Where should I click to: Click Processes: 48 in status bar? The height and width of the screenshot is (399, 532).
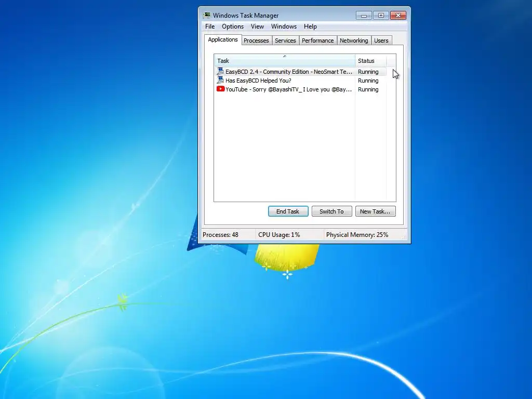pos(220,235)
